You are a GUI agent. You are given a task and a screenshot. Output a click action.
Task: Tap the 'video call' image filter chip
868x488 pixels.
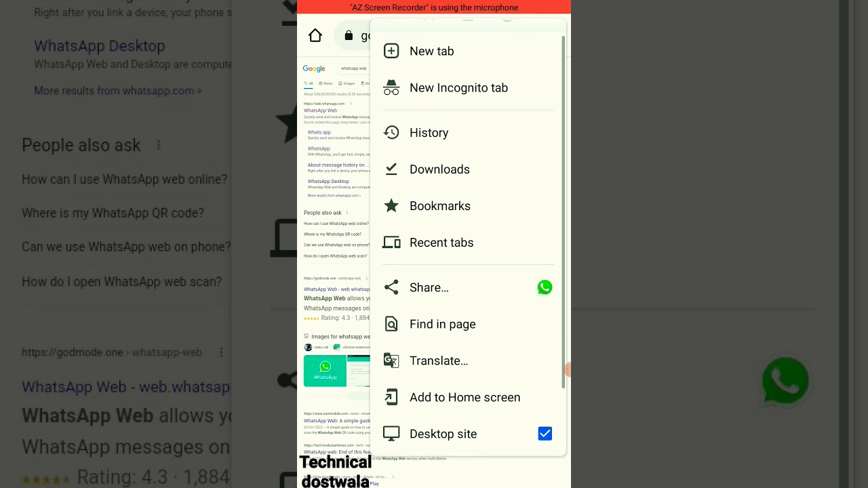(x=317, y=347)
